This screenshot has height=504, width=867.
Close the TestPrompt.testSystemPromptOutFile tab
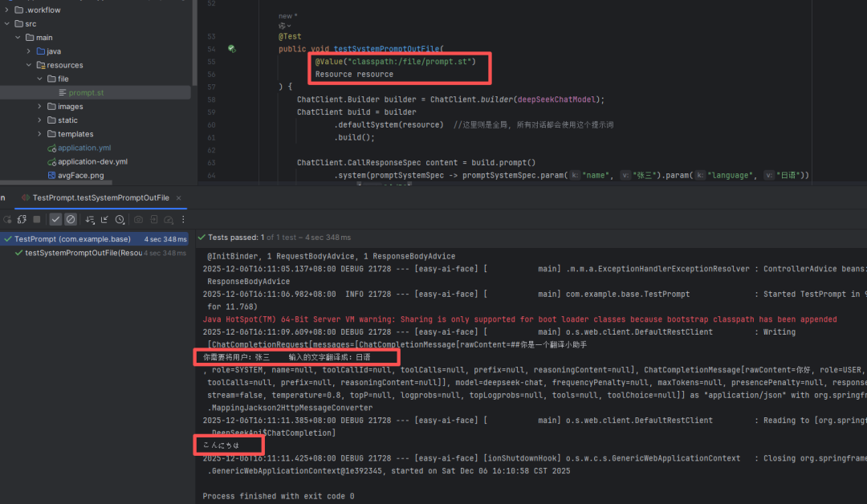pyautogui.click(x=180, y=197)
